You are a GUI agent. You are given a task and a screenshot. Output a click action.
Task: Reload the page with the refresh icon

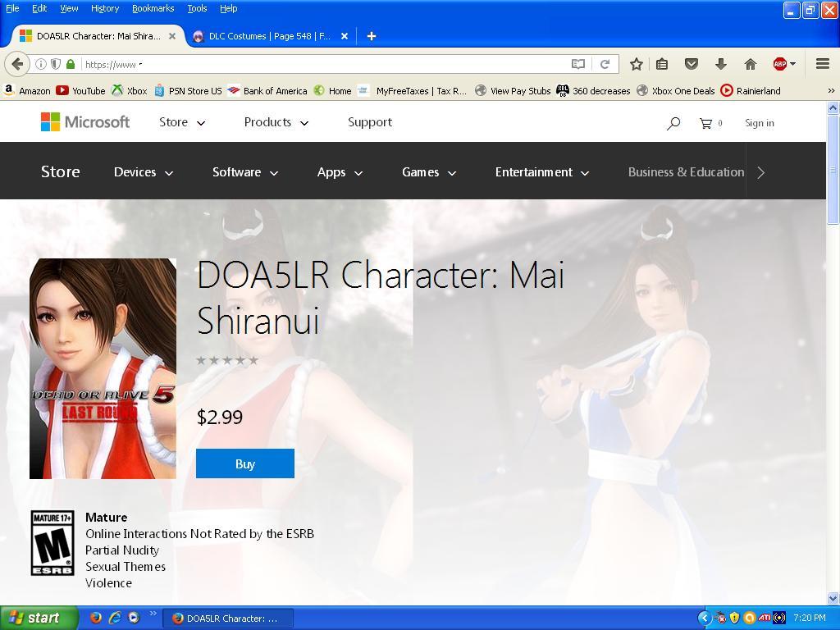pyautogui.click(x=605, y=64)
